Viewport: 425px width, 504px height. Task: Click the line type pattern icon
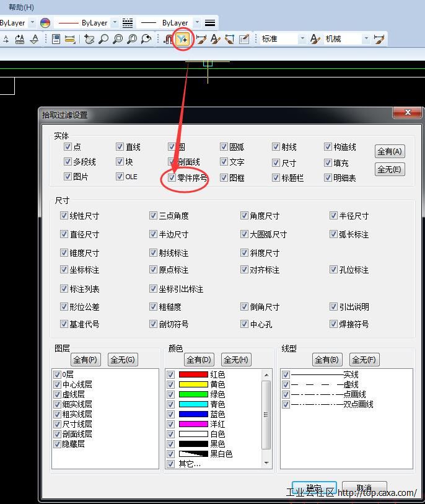[x=128, y=23]
